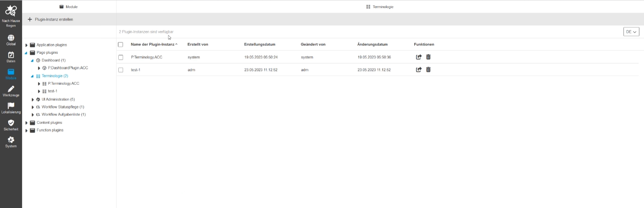644x208 pixels.
Task: Switch to the Module panel header tab
Action: pyautogui.click(x=69, y=7)
